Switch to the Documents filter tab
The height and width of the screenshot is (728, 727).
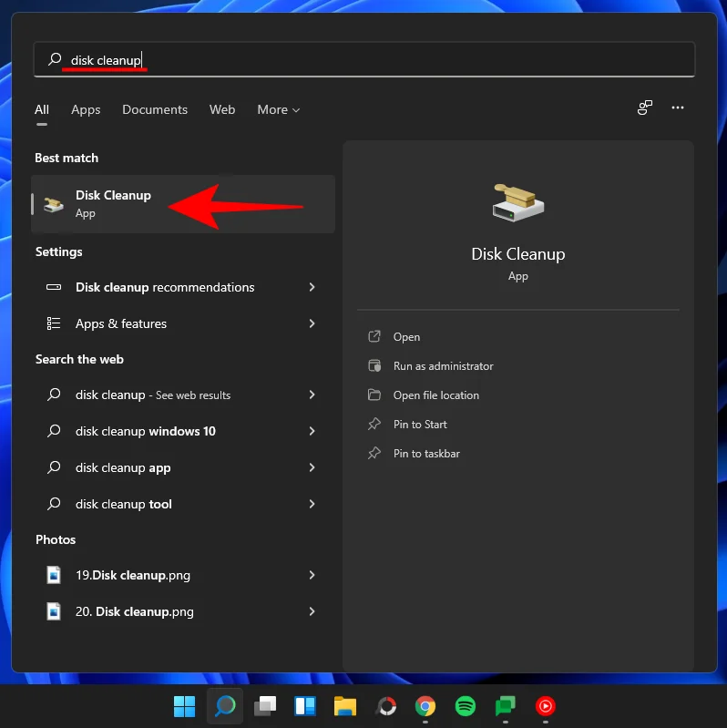click(155, 109)
